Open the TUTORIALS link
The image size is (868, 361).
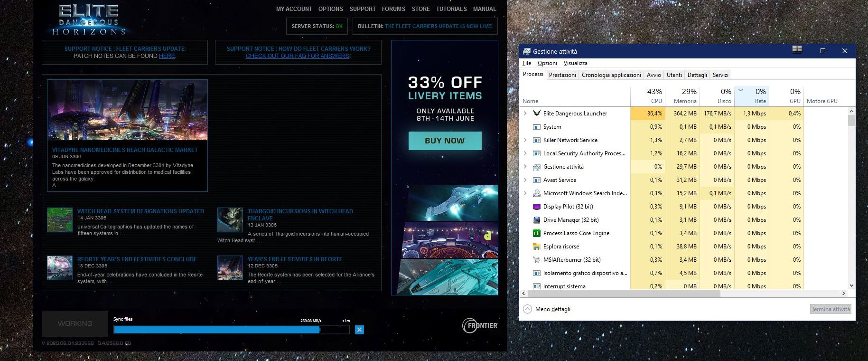[451, 9]
